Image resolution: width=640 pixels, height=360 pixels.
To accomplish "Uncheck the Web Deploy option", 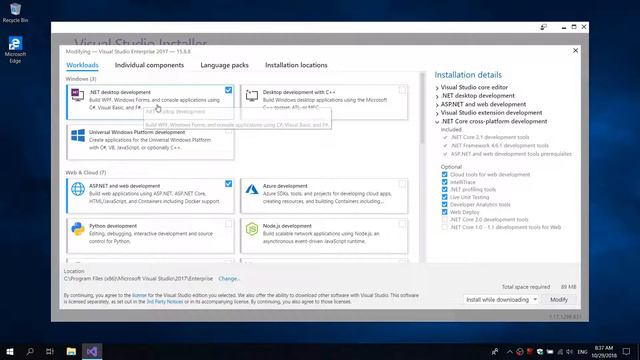I will [444, 212].
